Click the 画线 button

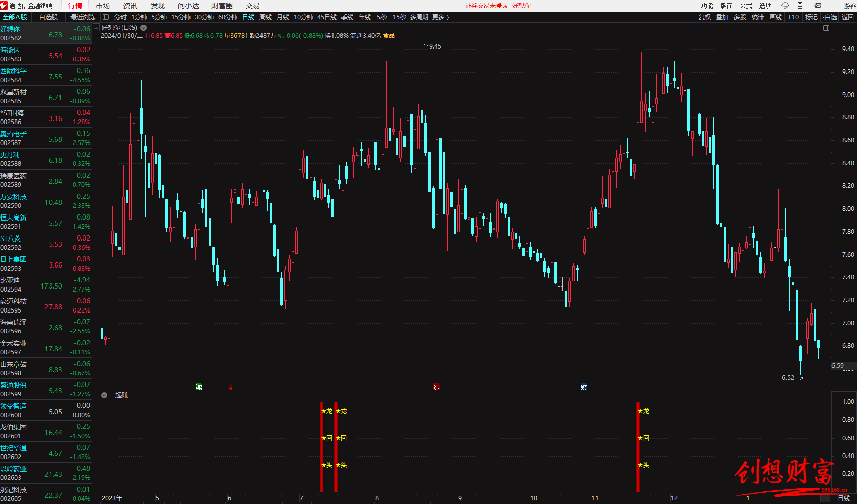[x=776, y=17]
